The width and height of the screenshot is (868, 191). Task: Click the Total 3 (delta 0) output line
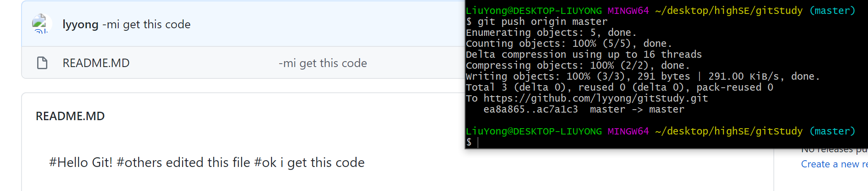coord(619,87)
